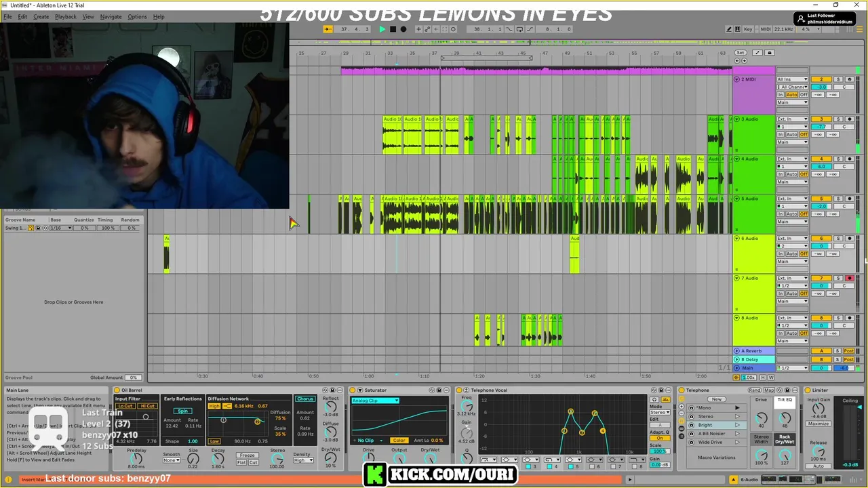Click the loop brace in timeline ruler
This screenshot has width=868, height=488.
[486, 58]
